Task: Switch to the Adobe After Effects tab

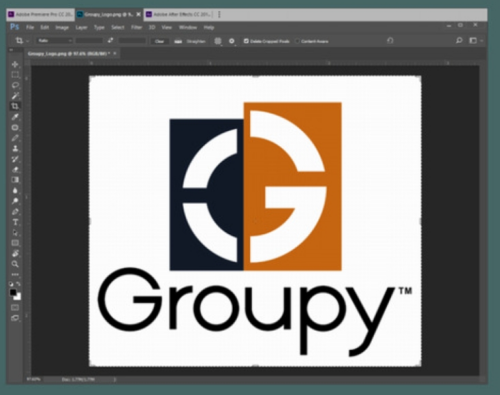Action: 178,14
